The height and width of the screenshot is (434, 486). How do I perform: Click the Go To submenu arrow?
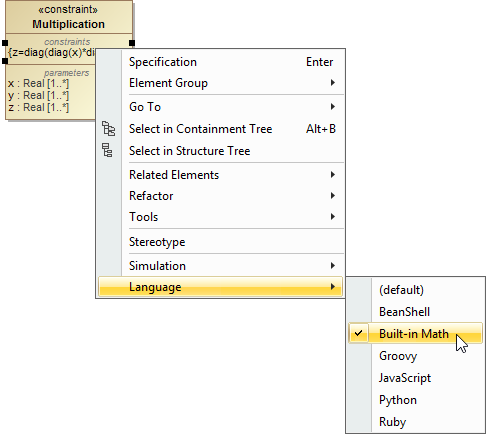coord(333,107)
